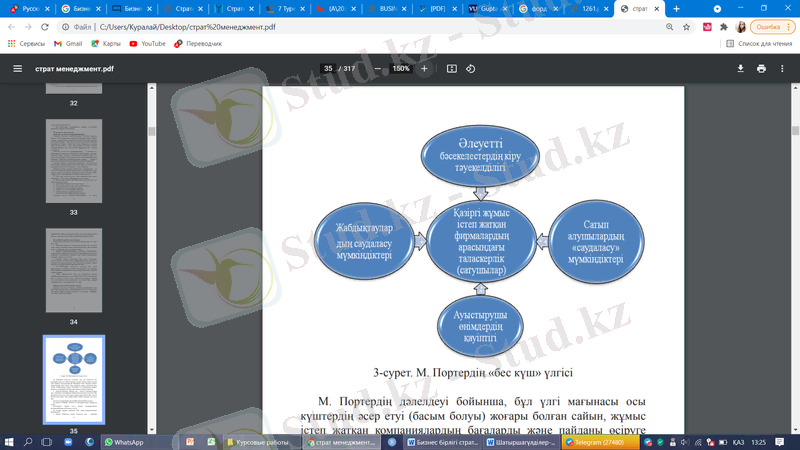800x450 pixels.
Task: Open Бизнес бірлігі Word document in taskbar
Action: tap(442, 442)
